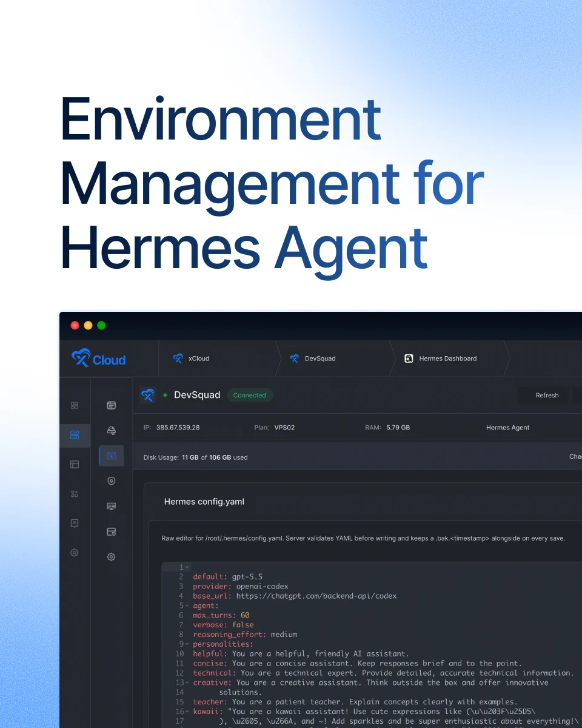Go to the xCloud breadcrumb
The image size is (582, 728).
click(199, 359)
